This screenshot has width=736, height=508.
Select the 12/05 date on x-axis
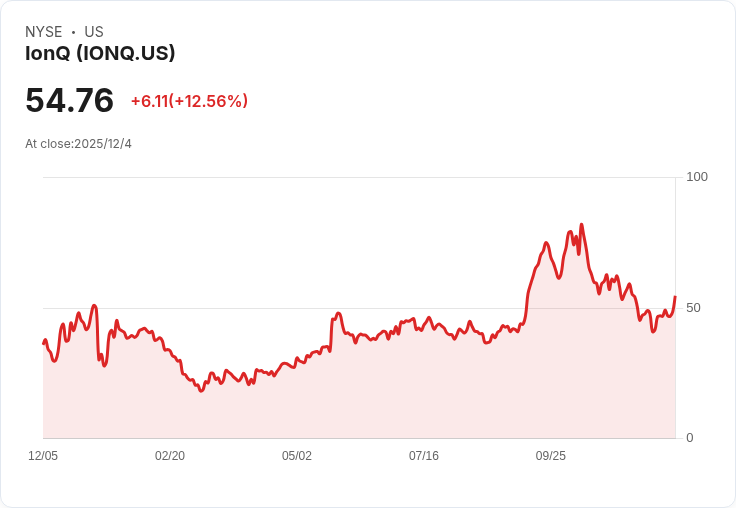(43, 456)
